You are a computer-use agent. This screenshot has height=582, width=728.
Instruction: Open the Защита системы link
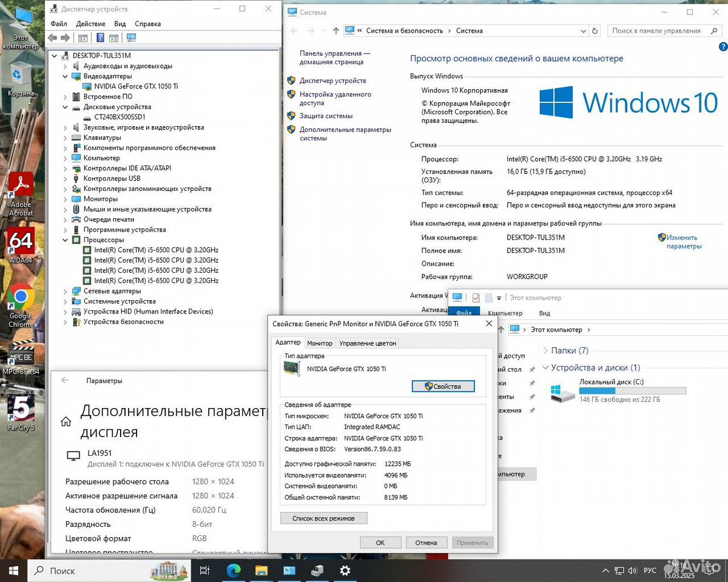326,116
